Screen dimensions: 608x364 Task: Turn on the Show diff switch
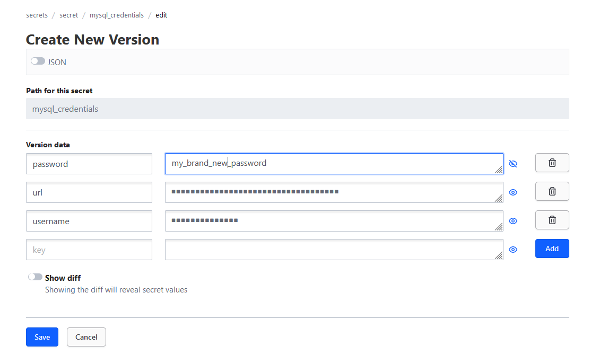(35, 277)
